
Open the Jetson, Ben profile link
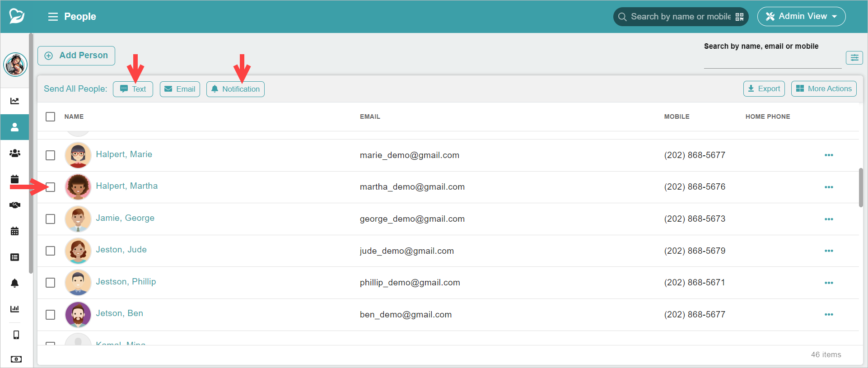click(119, 313)
